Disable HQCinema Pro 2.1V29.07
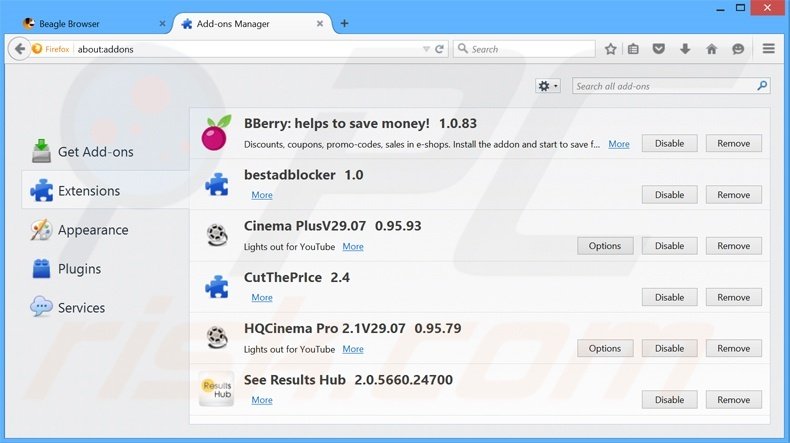This screenshot has width=790, height=443. (669, 348)
